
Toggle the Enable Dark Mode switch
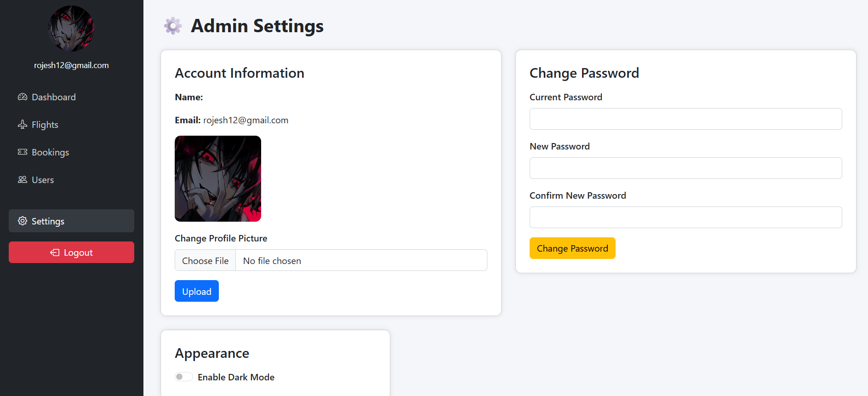(183, 377)
